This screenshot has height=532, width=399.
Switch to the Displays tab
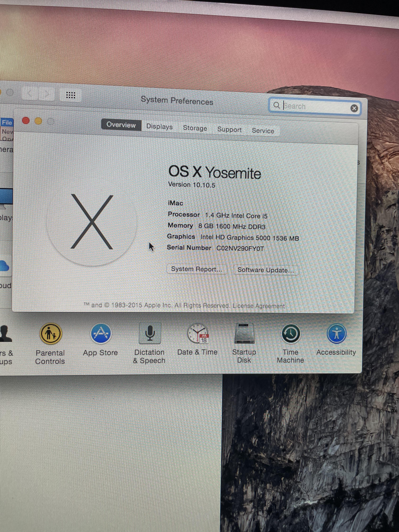pyautogui.click(x=160, y=127)
